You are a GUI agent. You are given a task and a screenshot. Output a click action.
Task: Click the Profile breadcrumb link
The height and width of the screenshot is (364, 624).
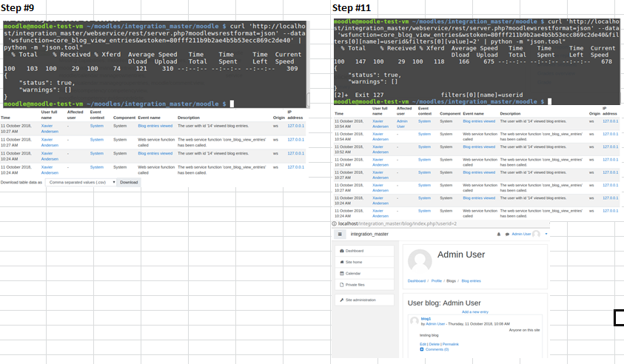pos(437,281)
